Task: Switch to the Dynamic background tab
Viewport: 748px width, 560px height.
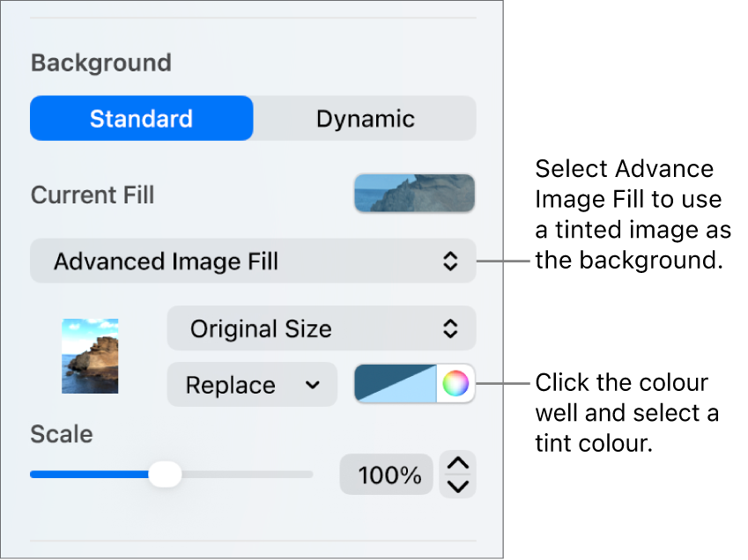Action: pyautogui.click(x=365, y=118)
